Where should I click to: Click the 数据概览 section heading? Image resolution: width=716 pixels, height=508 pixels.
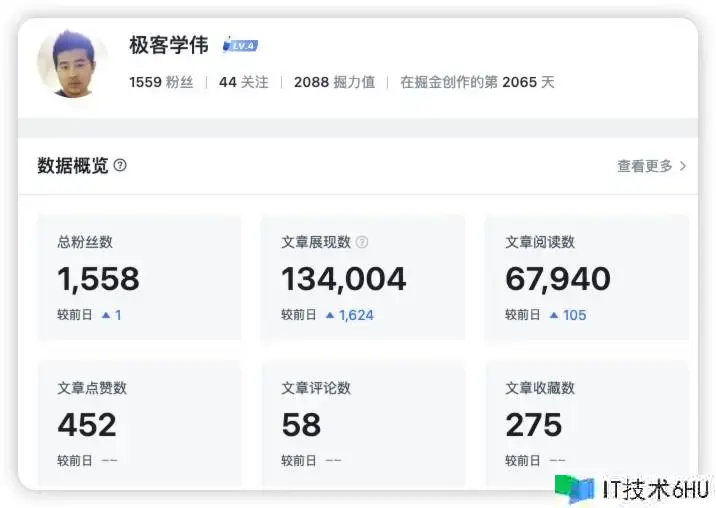point(73,166)
